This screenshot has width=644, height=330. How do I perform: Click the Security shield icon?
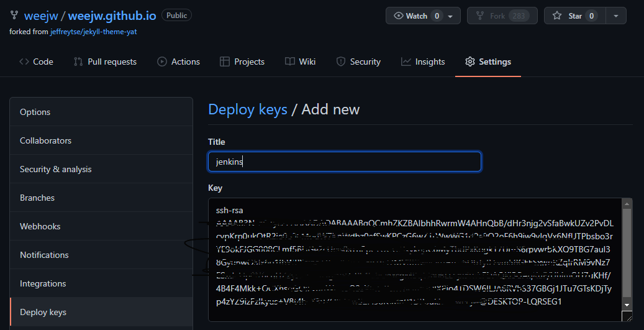340,62
